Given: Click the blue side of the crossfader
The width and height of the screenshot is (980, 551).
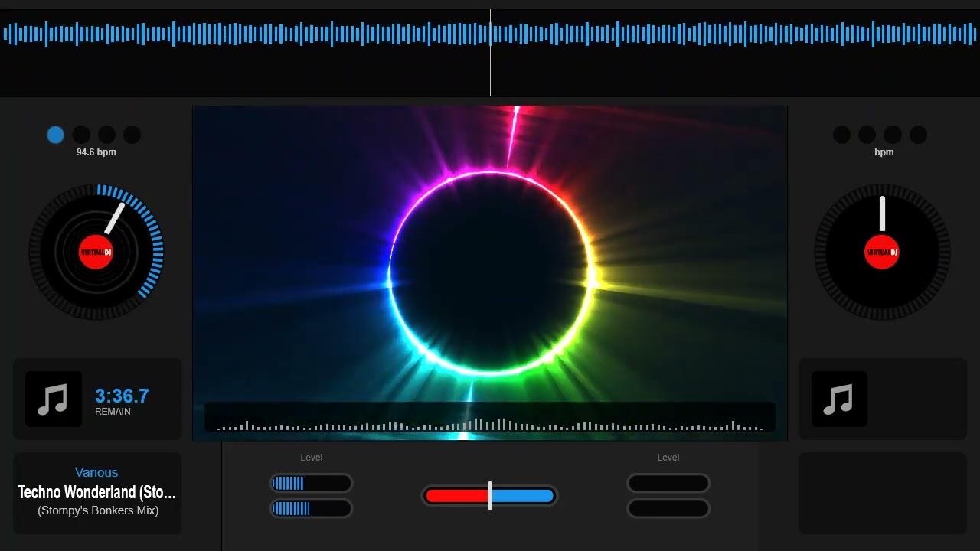Looking at the screenshot, I should [x=523, y=496].
